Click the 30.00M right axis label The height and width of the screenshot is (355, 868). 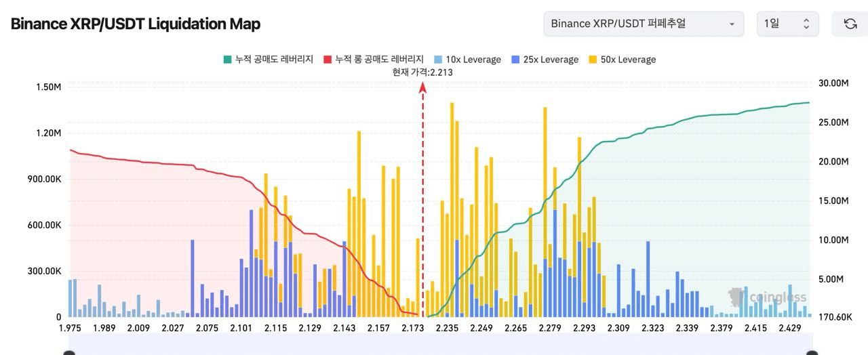[834, 83]
